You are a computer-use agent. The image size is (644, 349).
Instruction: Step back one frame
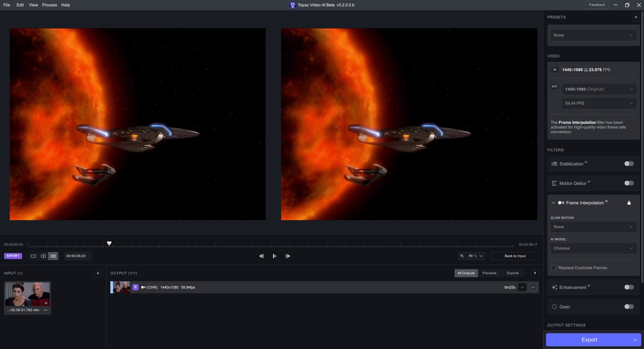click(x=261, y=256)
